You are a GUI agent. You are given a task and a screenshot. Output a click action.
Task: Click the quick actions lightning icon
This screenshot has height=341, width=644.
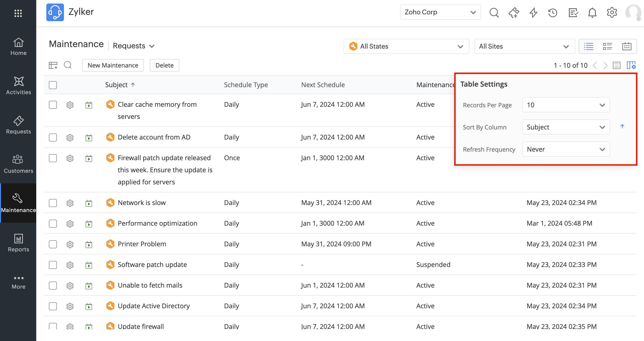(x=533, y=12)
